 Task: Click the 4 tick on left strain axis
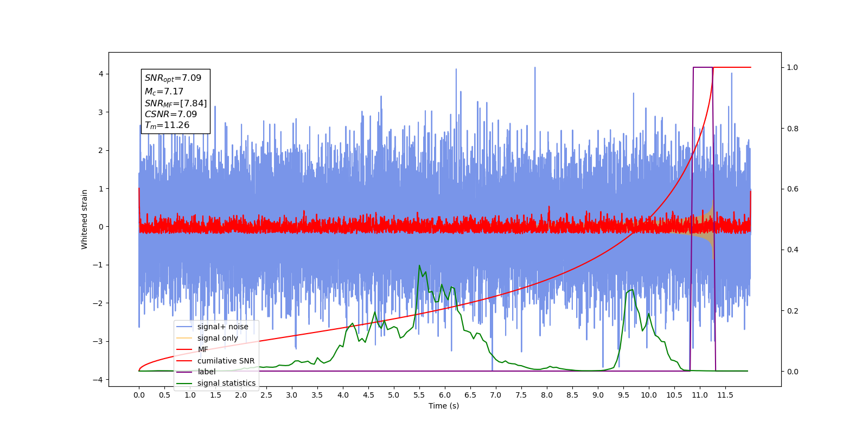click(101, 74)
